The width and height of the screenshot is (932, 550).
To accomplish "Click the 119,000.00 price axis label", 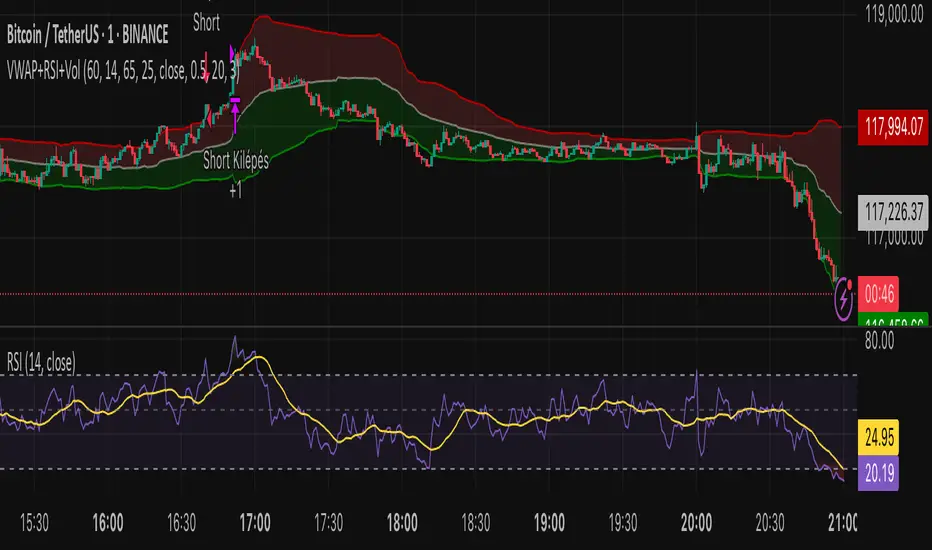I will (894, 14).
